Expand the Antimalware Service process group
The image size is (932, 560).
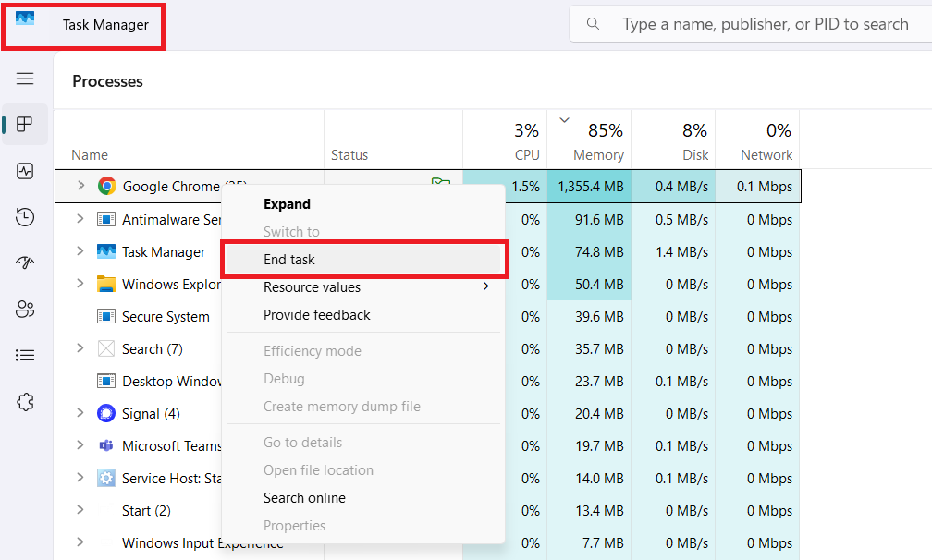tap(80, 219)
